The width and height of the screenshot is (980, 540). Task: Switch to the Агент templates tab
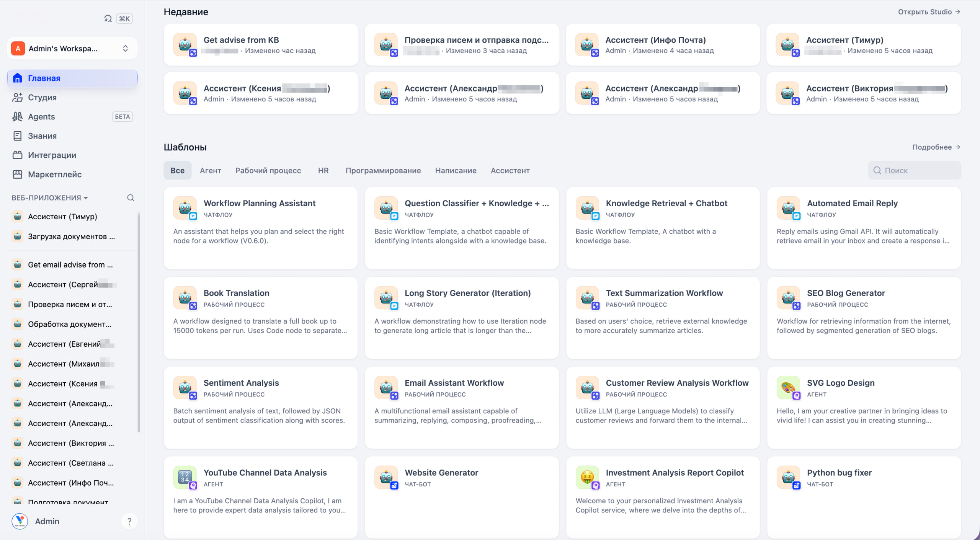pos(211,170)
